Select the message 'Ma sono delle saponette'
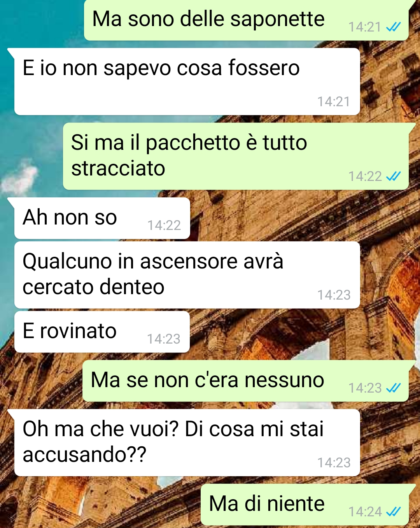Screen dimensions: 420x528 point(246,20)
